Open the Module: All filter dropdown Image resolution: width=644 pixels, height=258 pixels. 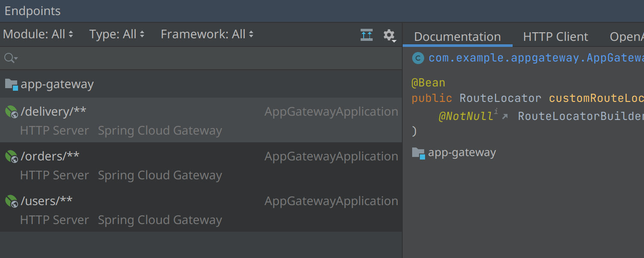[38, 34]
